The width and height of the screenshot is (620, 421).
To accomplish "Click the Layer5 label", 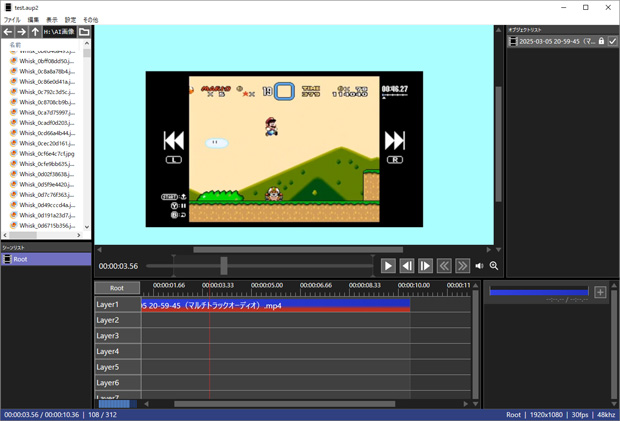I will tap(118, 367).
